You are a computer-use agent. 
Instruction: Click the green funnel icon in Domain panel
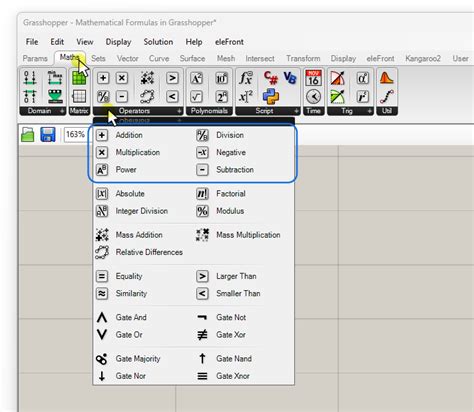pyautogui.click(x=55, y=97)
